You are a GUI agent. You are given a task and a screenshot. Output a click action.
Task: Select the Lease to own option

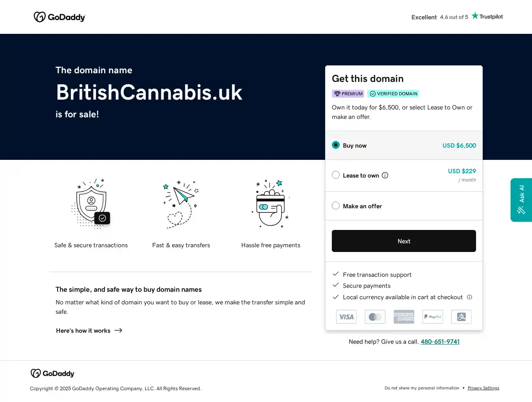tap(336, 175)
